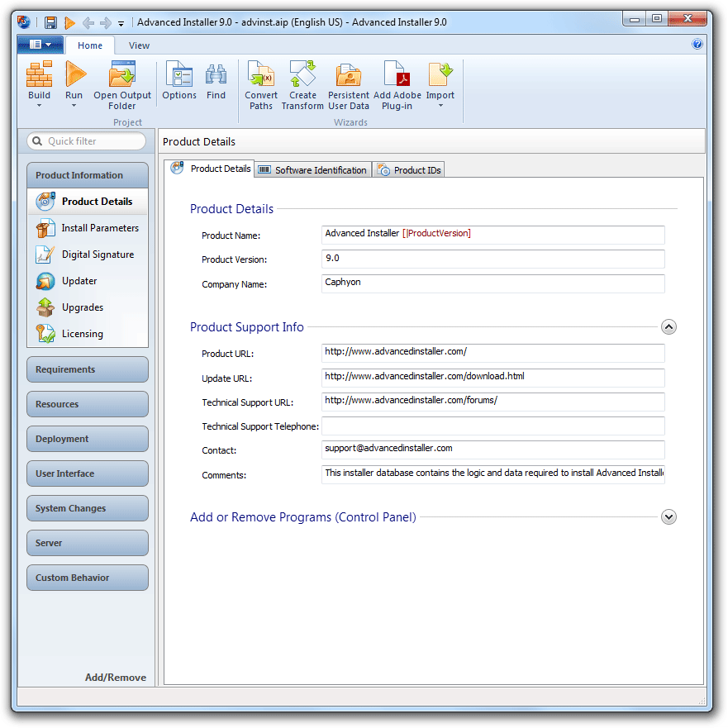
Task: Click the Forward navigation arrow
Action: (106, 22)
